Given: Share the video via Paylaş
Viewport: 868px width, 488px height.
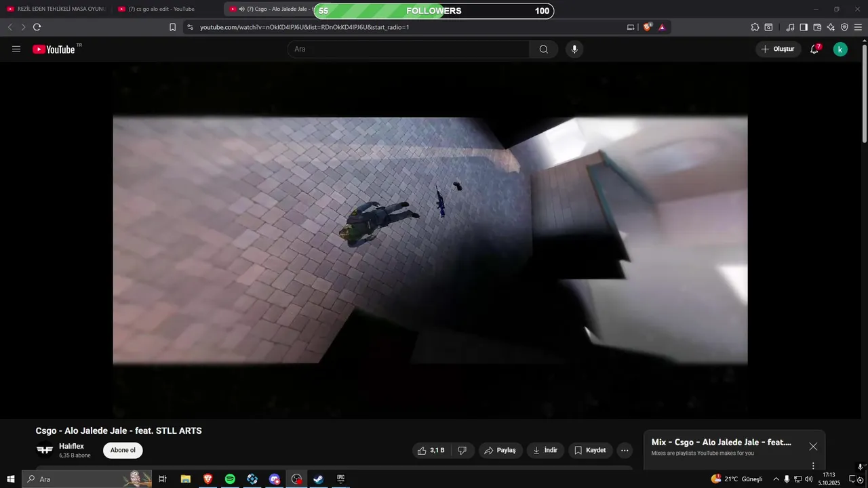Looking at the screenshot, I should (x=500, y=450).
